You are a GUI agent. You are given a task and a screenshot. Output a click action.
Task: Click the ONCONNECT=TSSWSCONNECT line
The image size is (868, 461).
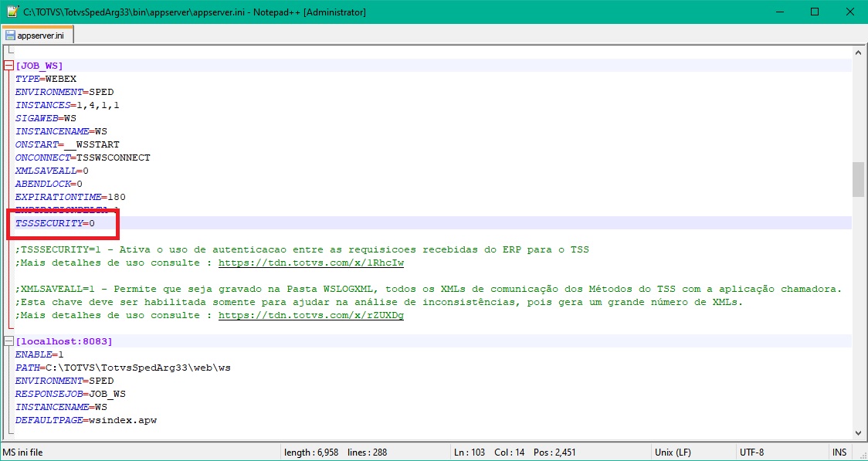coord(83,158)
